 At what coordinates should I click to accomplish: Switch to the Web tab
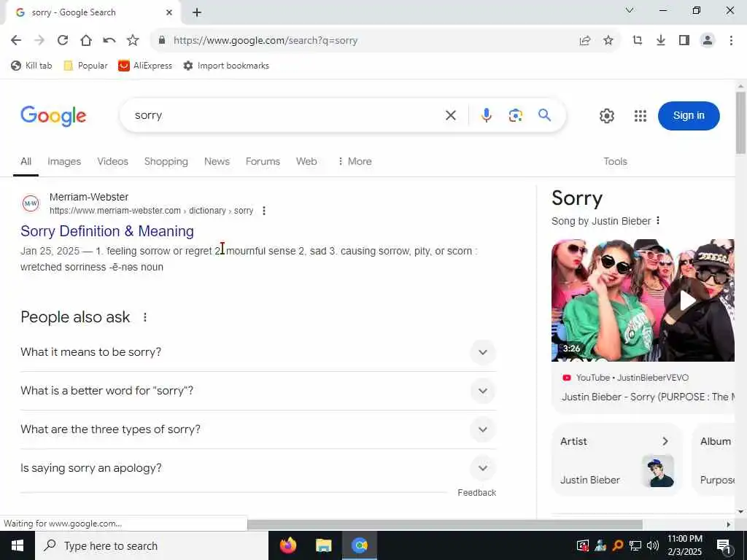[x=306, y=161]
